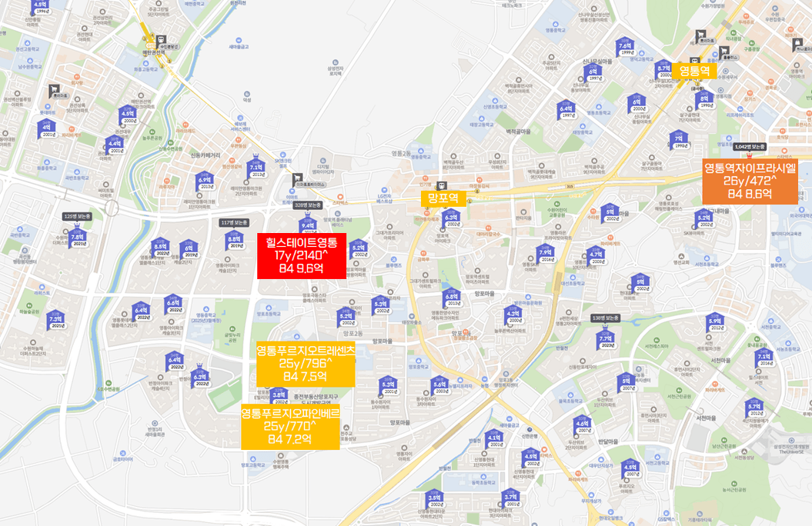
Task: Select the 6.8억 2013년 price marker
Action: [x=452, y=298]
